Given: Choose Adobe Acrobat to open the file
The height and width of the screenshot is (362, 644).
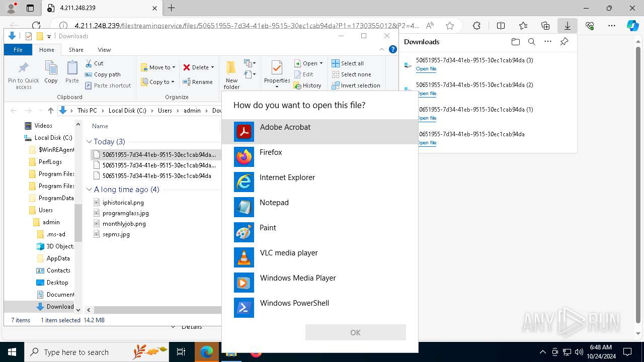Looking at the screenshot, I should pos(320,132).
